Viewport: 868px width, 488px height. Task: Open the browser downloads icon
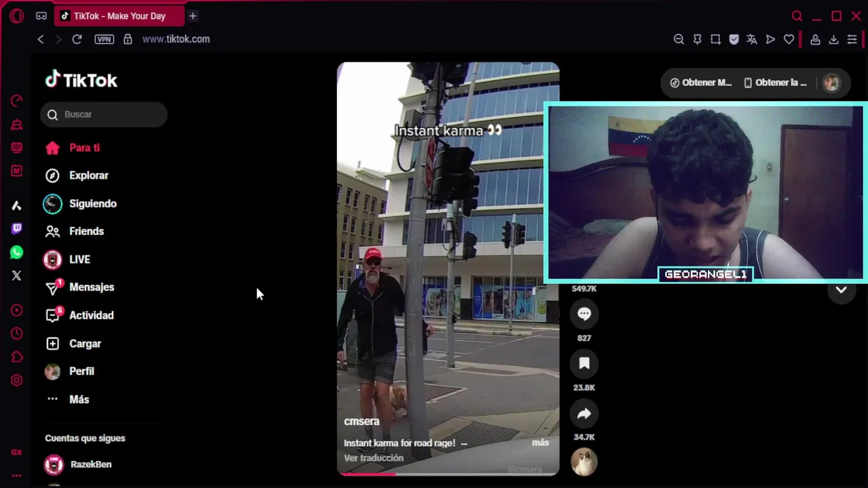click(834, 39)
